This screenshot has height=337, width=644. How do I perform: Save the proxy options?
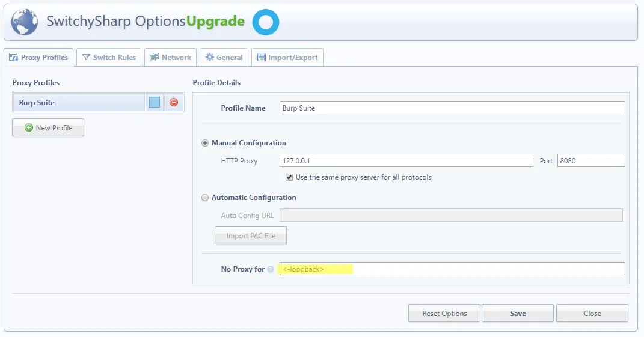(x=518, y=313)
